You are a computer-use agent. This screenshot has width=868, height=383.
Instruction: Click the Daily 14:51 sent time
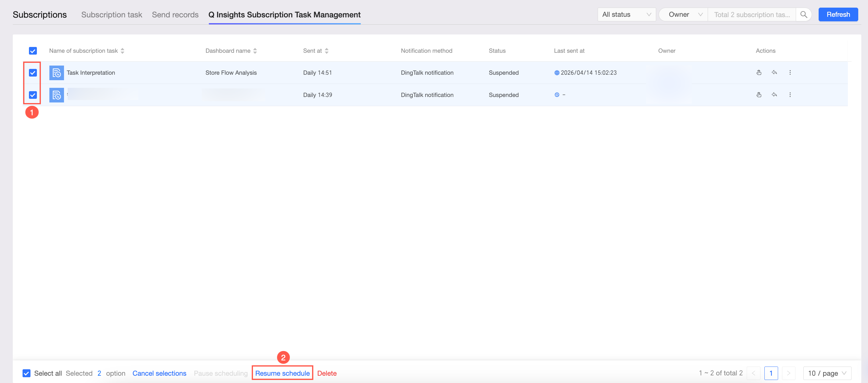[317, 73]
